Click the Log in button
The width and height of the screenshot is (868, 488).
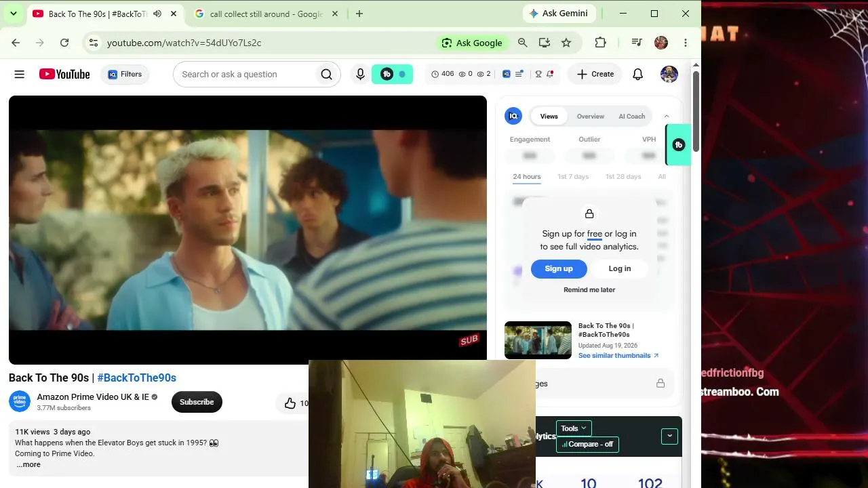620,269
